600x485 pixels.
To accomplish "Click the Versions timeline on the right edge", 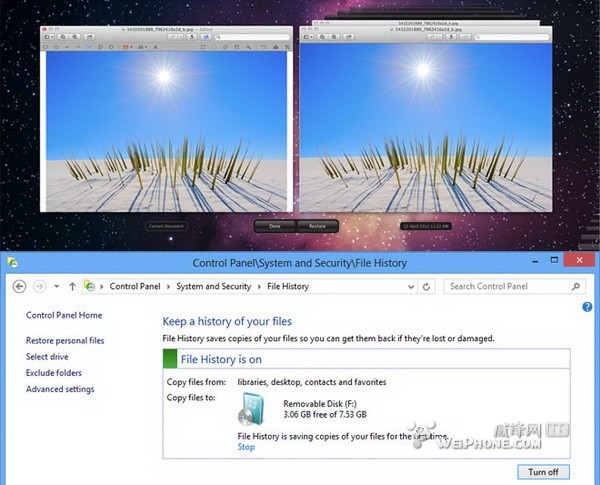I will tap(589, 234).
